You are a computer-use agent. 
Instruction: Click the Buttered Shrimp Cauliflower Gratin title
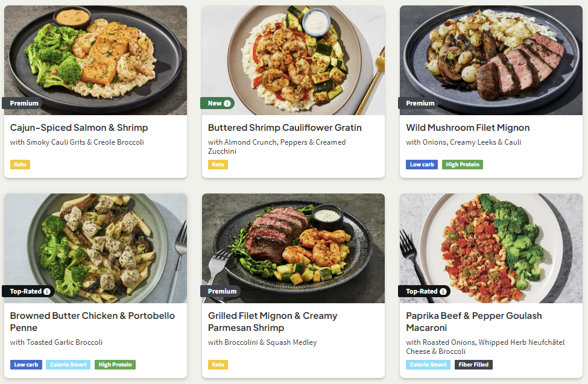tap(285, 128)
